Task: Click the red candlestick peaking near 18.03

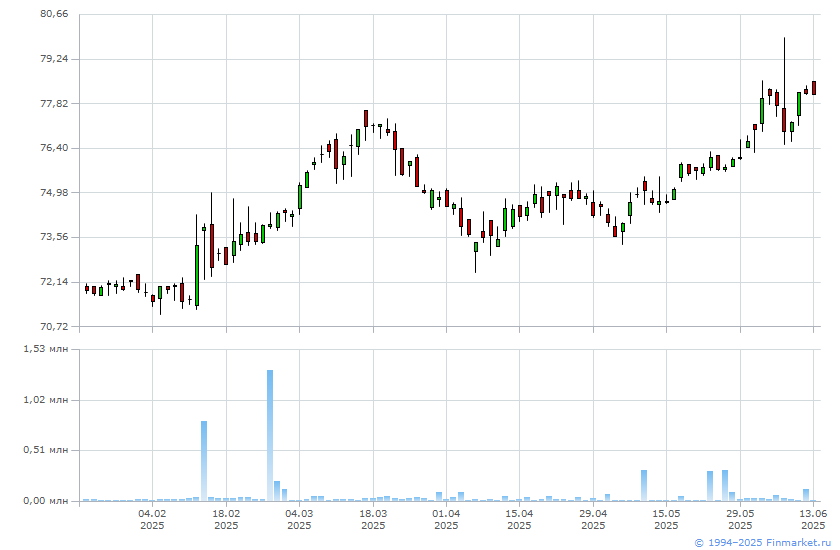Action: [x=366, y=118]
